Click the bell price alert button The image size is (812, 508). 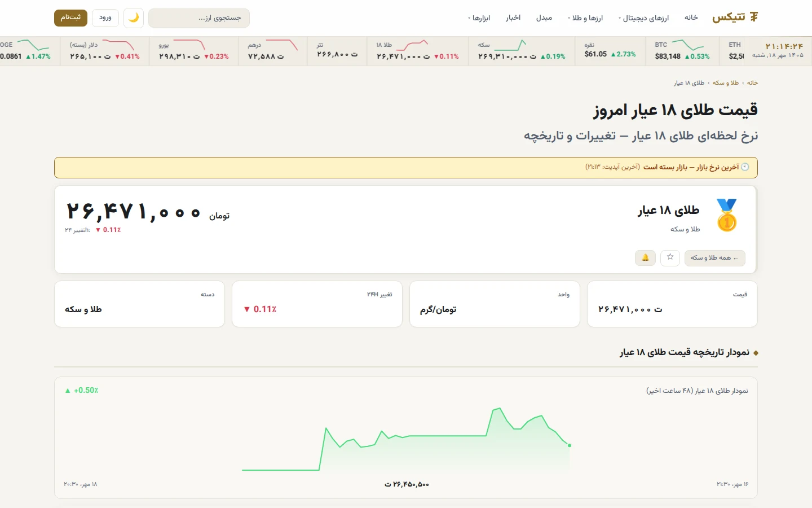click(x=645, y=258)
